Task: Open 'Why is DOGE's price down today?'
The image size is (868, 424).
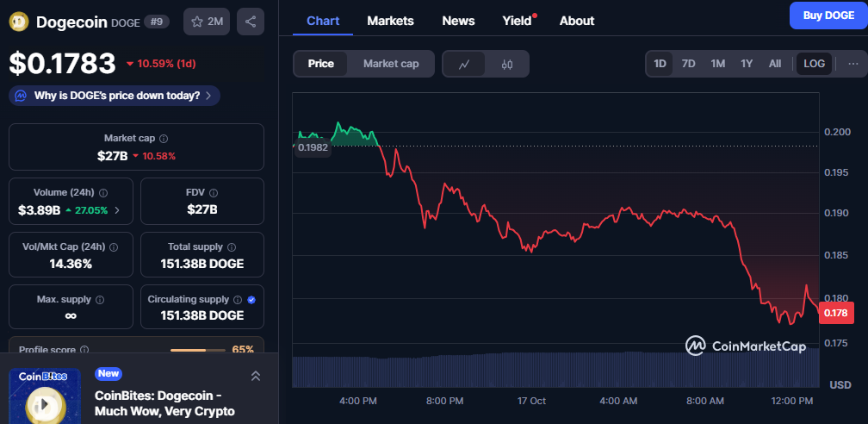Action: coord(115,96)
